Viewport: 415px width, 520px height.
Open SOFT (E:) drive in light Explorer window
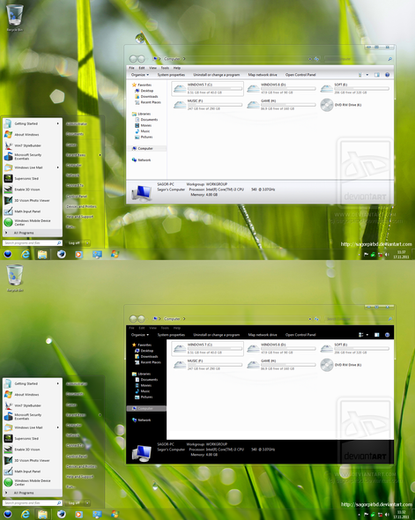[355, 89]
